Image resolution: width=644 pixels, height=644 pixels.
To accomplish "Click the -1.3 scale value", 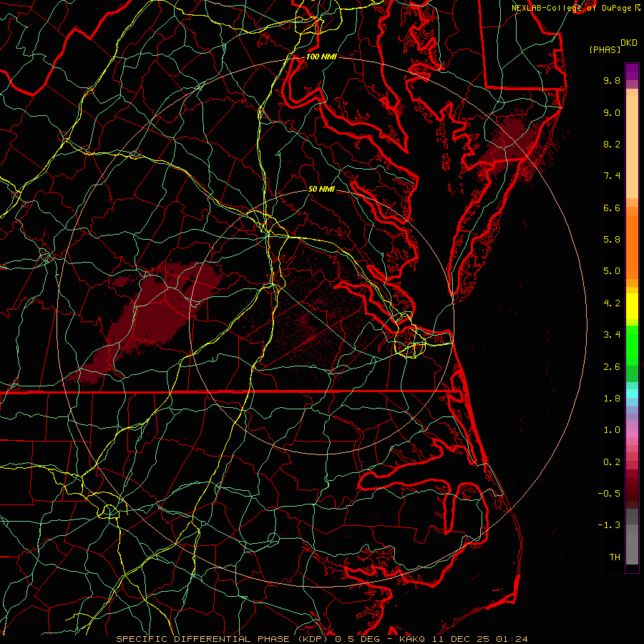I will click(609, 525).
